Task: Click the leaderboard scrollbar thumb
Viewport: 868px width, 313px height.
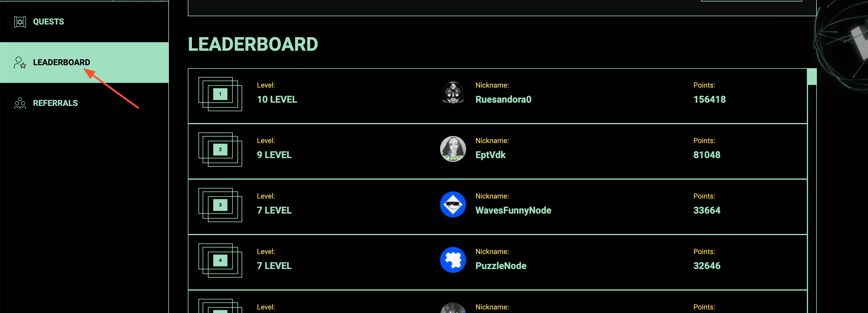Action: [x=812, y=77]
